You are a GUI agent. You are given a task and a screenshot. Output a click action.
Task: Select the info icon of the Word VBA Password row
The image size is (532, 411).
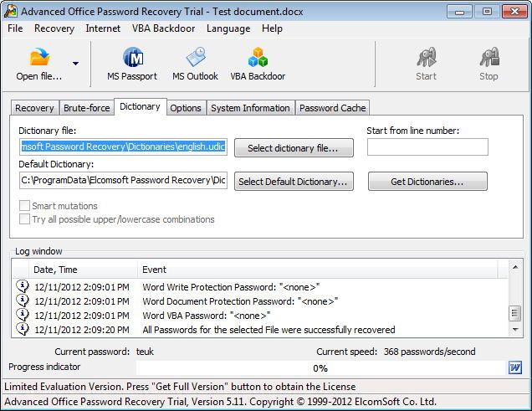pos(23,315)
